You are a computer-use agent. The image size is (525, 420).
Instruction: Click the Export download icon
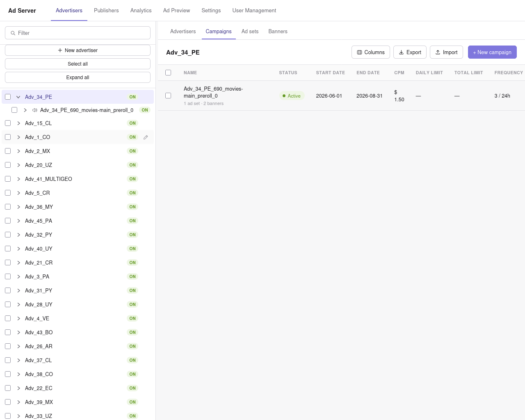[401, 52]
